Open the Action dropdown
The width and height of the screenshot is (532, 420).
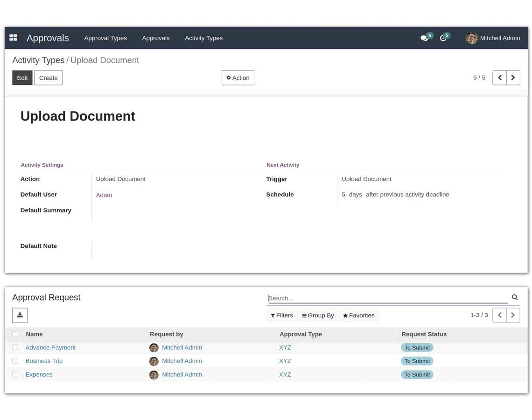click(238, 77)
